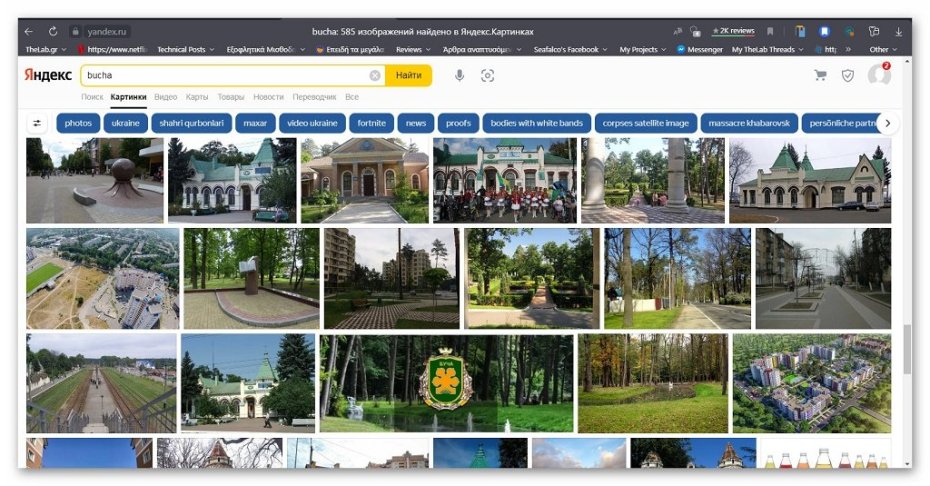Viewport: 930px width, 486px height.
Task: Start voice search with the microphone icon
Action: (459, 75)
